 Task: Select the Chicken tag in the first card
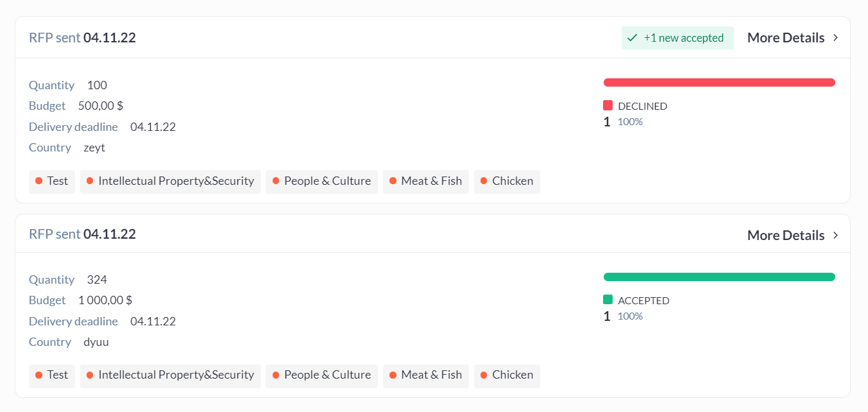507,181
